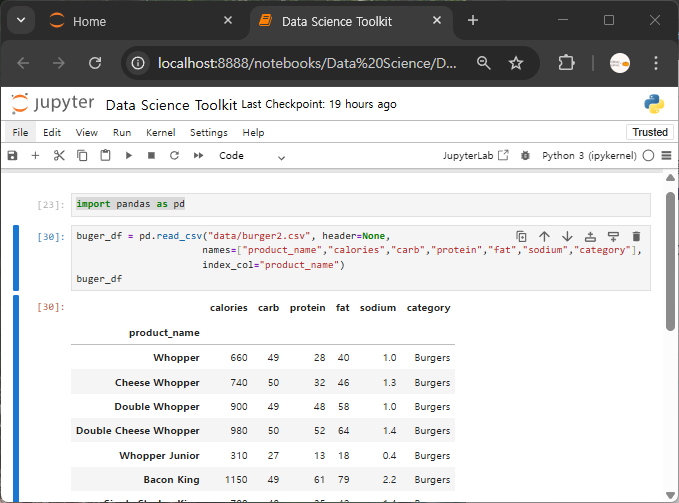Click the calories column header
This screenshot has width=679, height=503.
(229, 308)
